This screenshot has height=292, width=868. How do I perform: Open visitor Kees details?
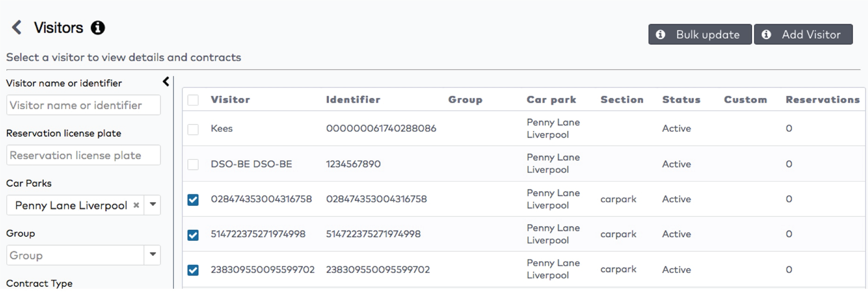(x=222, y=129)
